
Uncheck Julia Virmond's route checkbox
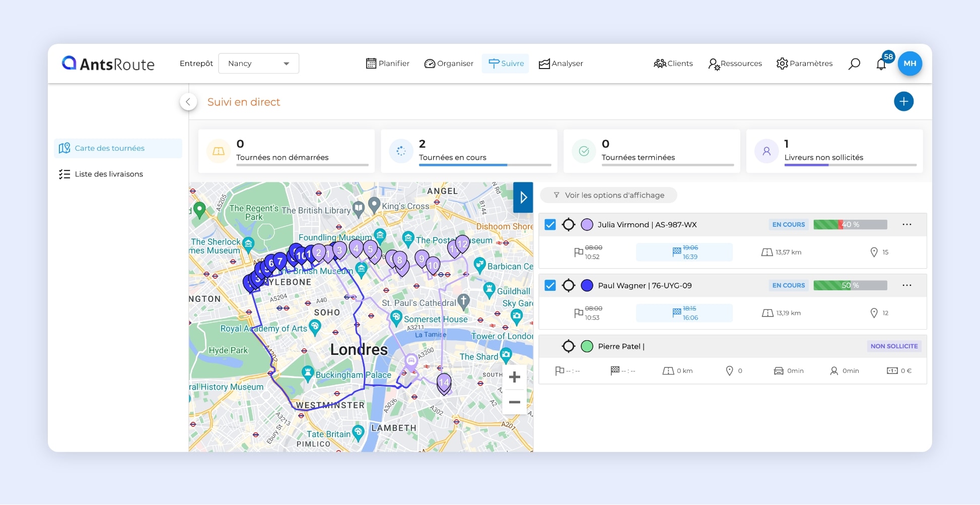tap(550, 225)
